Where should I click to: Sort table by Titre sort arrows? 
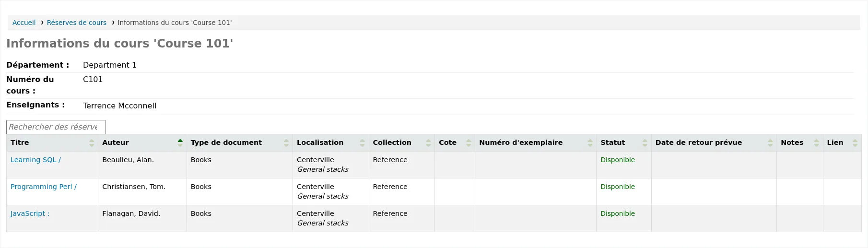tap(92, 143)
